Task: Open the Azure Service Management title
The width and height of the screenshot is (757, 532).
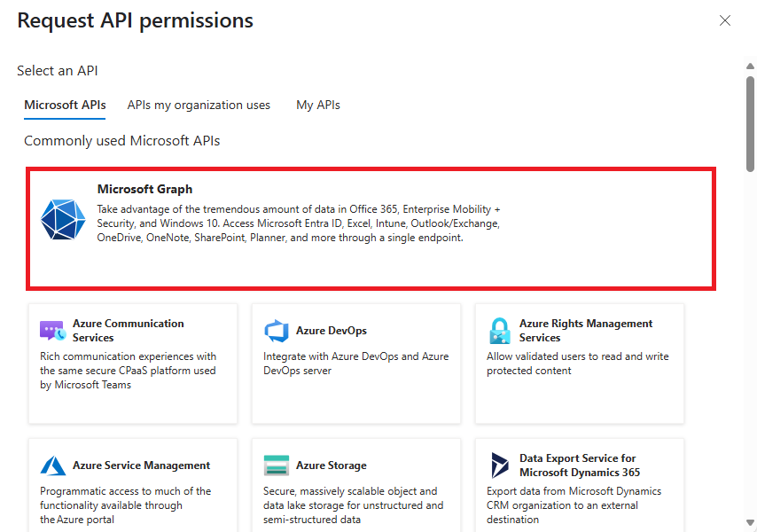Action: point(142,465)
